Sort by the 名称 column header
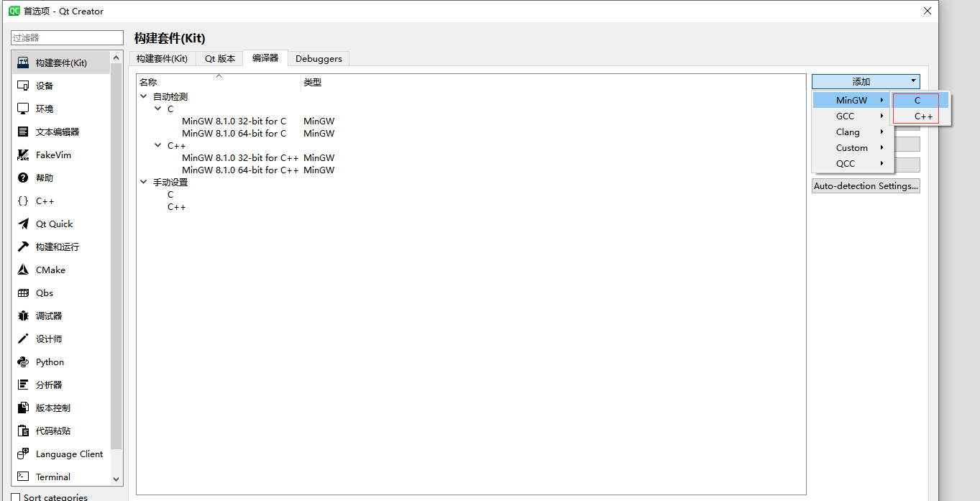Screen dimensions: 980x501 (219, 82)
